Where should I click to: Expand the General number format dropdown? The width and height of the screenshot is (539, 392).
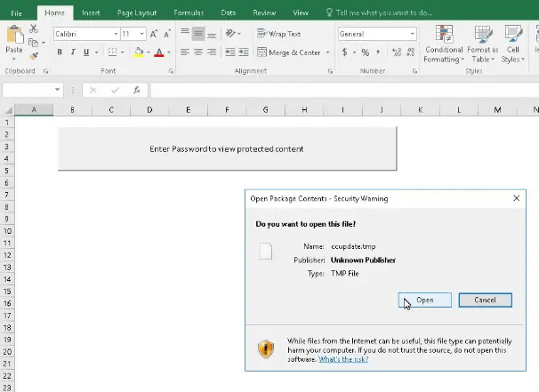click(x=412, y=34)
